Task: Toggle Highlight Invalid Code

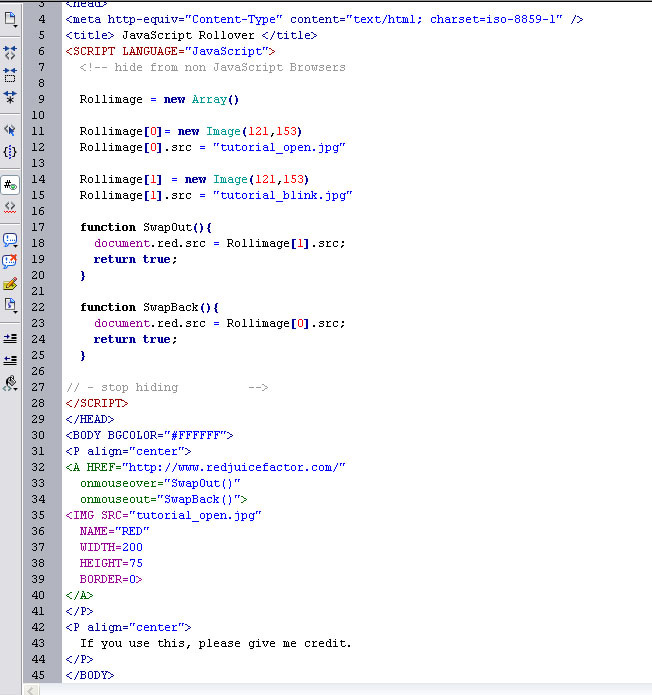Action: (10, 207)
